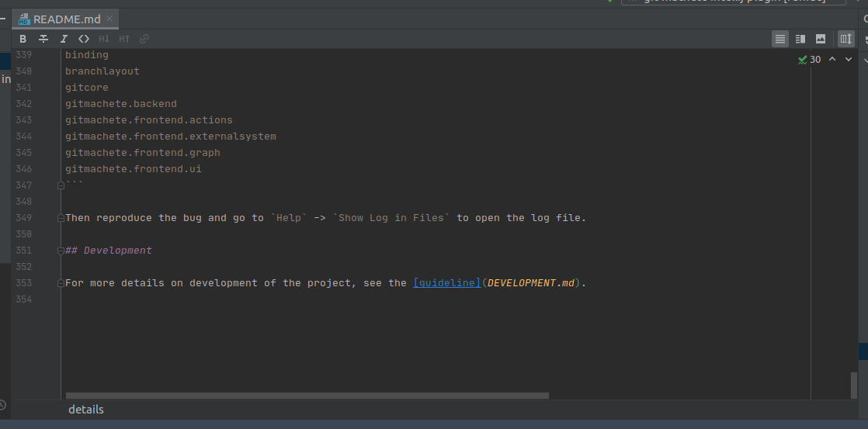Decrease header level with H-down icon
The width and height of the screenshot is (868, 429).
[x=104, y=39]
